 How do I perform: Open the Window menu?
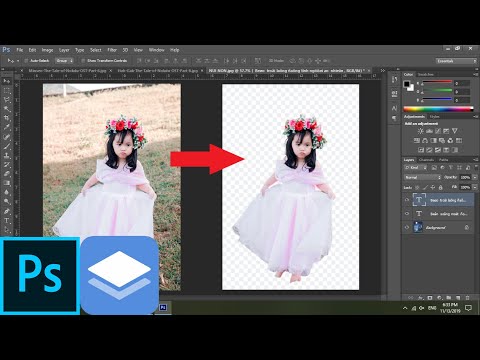coord(156,50)
